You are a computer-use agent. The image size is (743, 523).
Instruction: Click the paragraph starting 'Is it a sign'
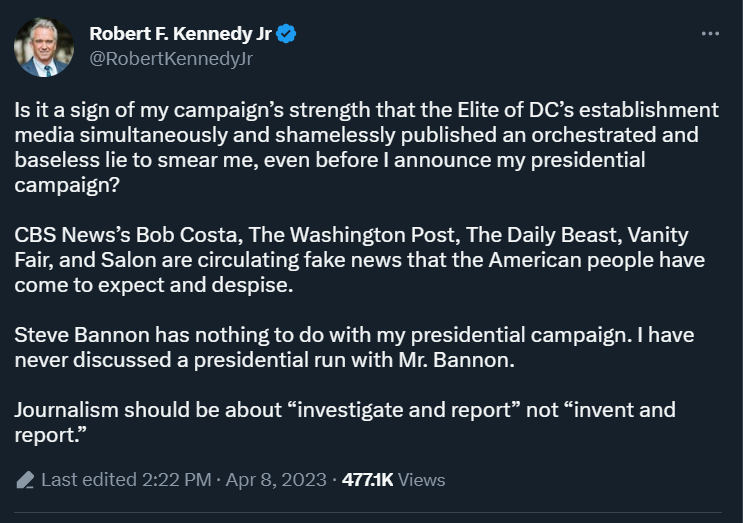(366, 147)
